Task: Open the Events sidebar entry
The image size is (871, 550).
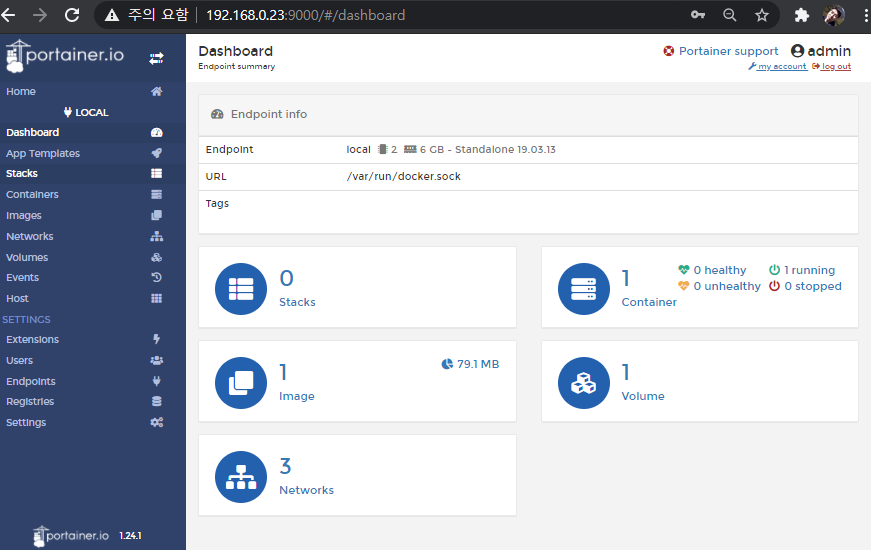Action: [23, 277]
